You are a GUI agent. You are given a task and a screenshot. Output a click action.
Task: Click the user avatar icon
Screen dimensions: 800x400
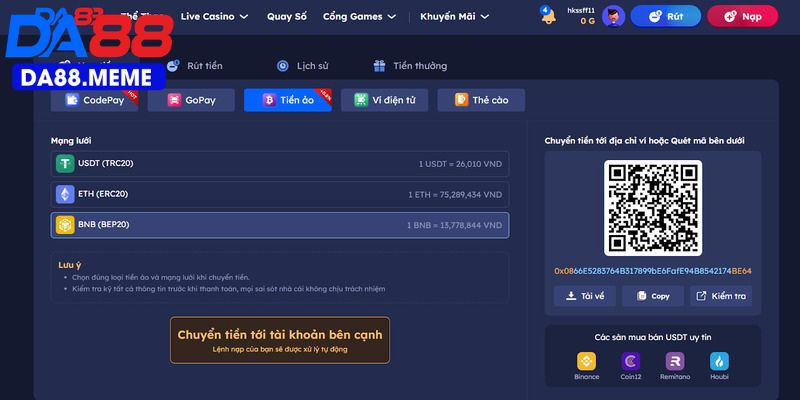click(x=613, y=16)
